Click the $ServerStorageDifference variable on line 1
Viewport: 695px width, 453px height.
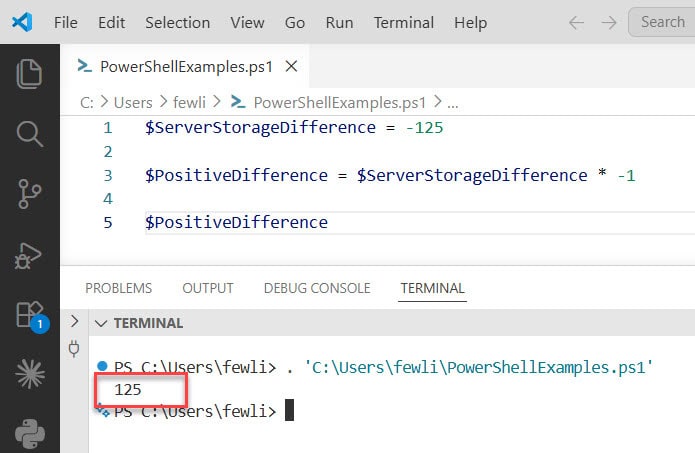(x=260, y=128)
